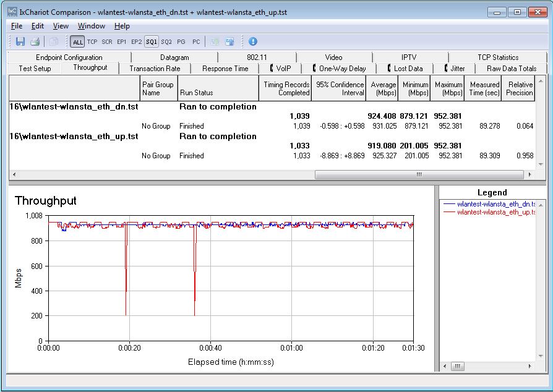Switch to the 802.11 tab
553x392 pixels.
[257, 58]
